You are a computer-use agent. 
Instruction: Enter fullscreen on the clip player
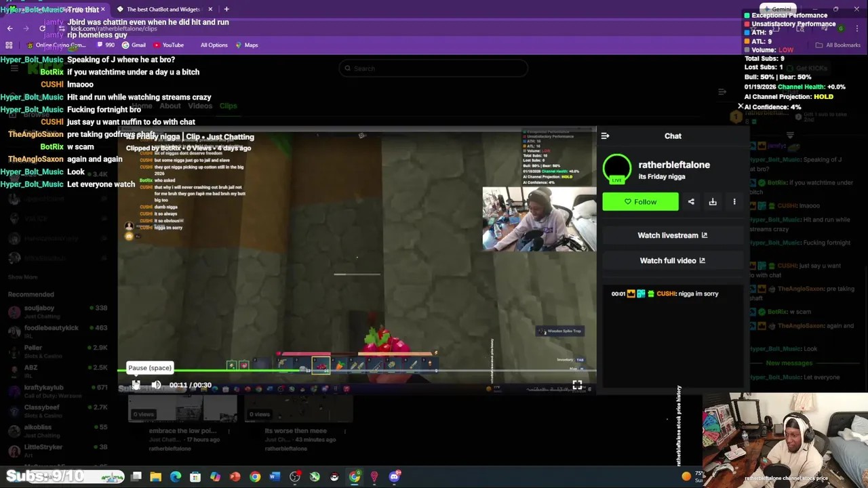tap(577, 385)
